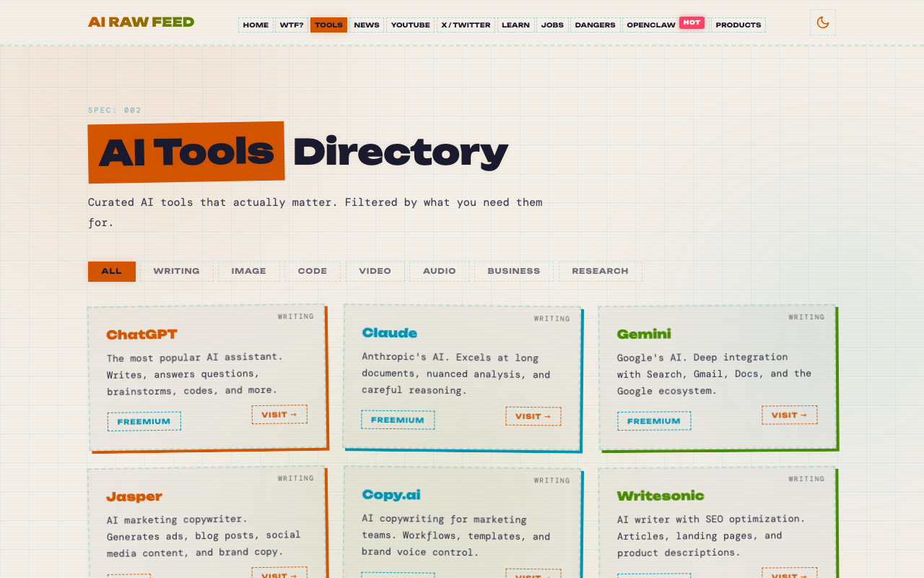Click the VISIT button on the Claude card

pyautogui.click(x=533, y=415)
